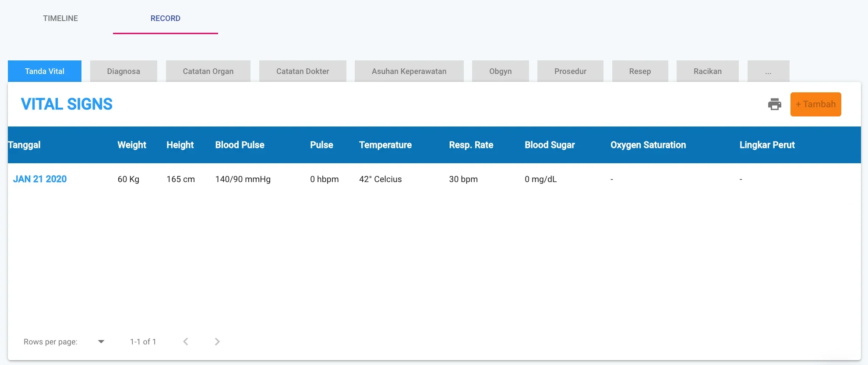Switch to Catatan Dokter tab
This screenshot has height=365, width=868.
[x=303, y=71]
